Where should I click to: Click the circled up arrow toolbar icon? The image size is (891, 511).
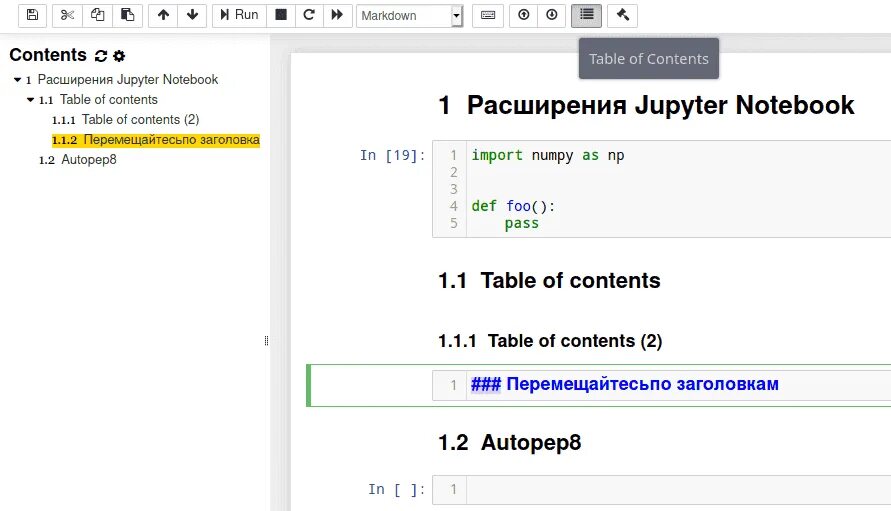pos(523,15)
